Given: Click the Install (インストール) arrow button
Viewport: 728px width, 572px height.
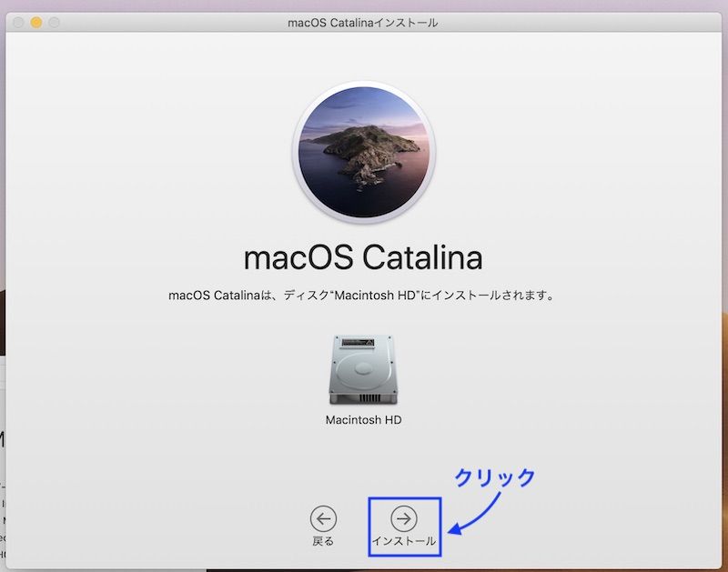Looking at the screenshot, I should point(403,518).
